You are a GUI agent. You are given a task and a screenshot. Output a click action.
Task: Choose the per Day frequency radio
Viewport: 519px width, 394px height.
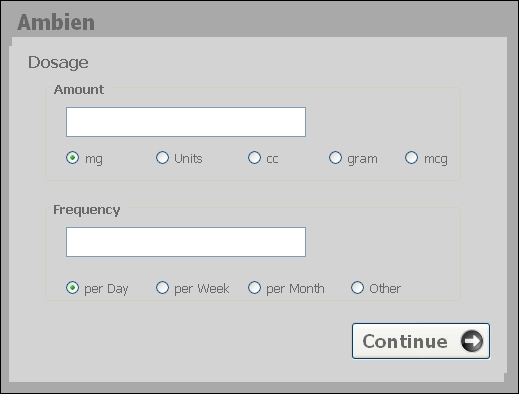[72, 287]
